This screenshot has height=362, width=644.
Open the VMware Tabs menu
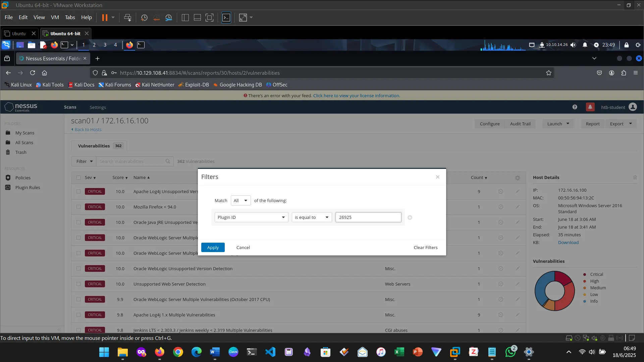coord(70,17)
